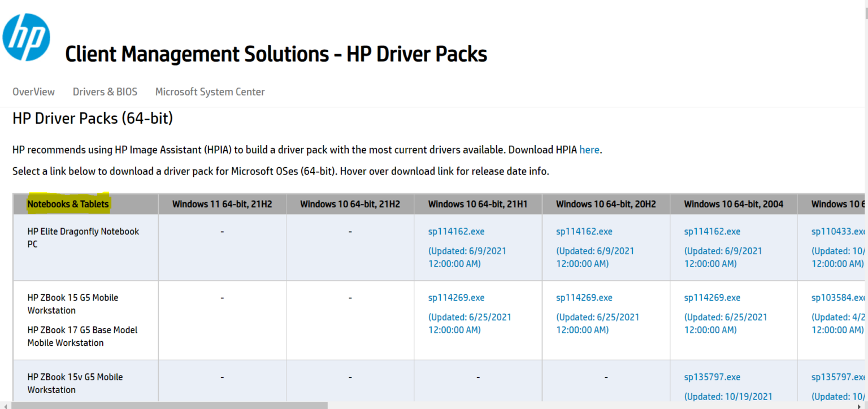Open Microsoft System Center tab
This screenshot has height=409, width=868.
pyautogui.click(x=210, y=92)
